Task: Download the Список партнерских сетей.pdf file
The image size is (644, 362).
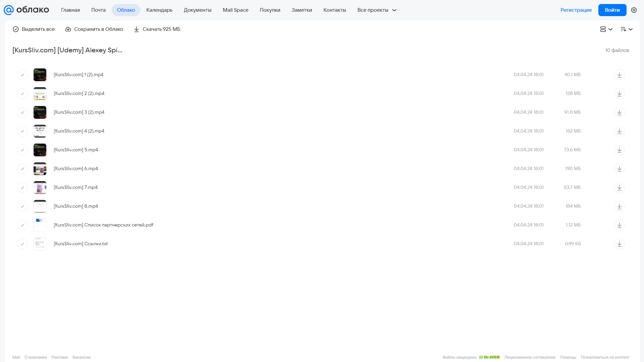Action: 619,225
